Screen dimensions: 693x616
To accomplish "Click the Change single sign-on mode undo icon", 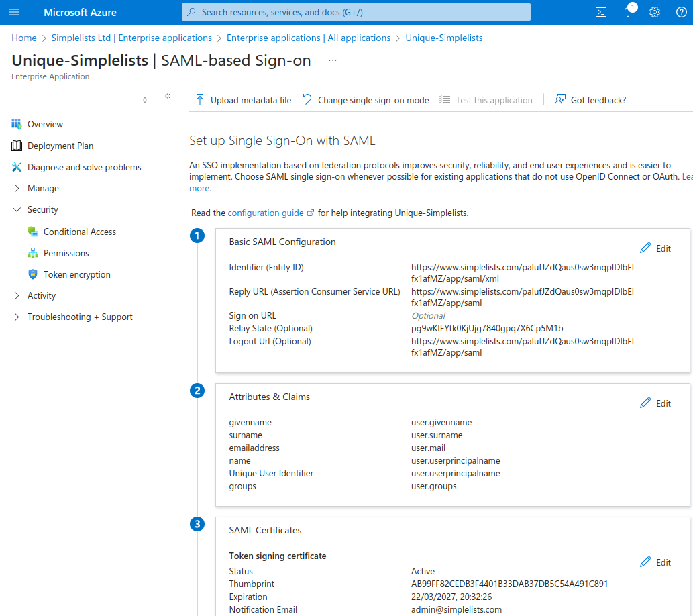I will 307,100.
